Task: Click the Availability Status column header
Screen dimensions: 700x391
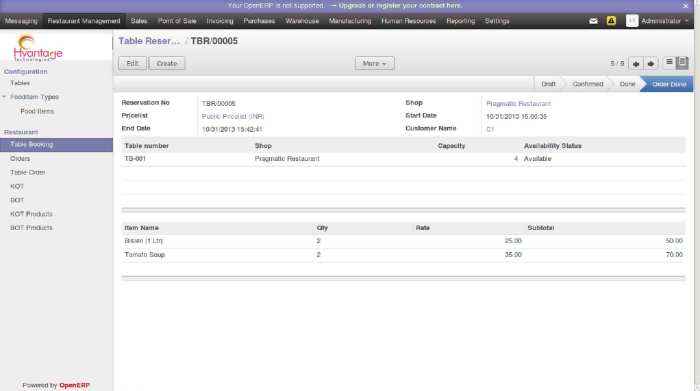Action: tap(553, 146)
